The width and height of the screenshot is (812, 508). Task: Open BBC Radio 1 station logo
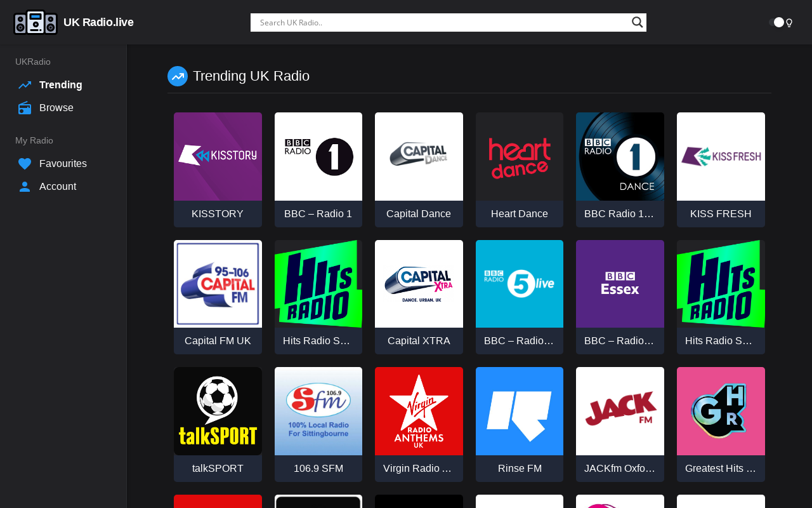[x=318, y=156]
